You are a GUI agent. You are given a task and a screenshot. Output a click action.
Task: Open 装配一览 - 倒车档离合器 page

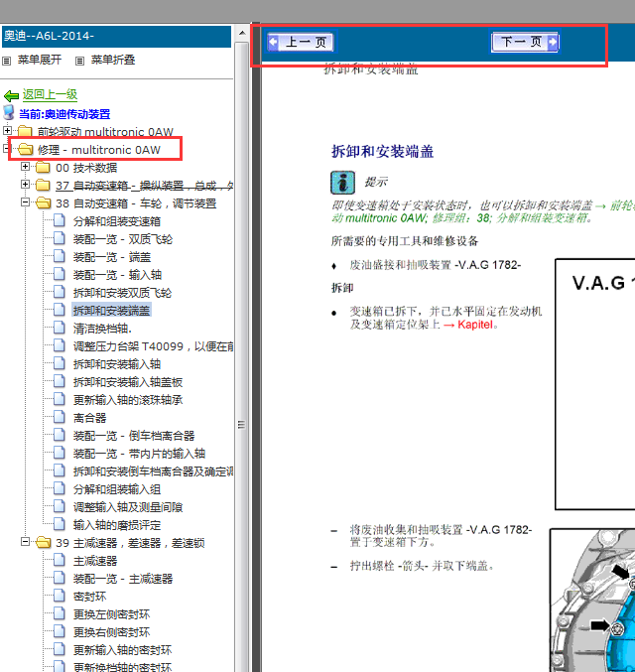click(x=134, y=436)
